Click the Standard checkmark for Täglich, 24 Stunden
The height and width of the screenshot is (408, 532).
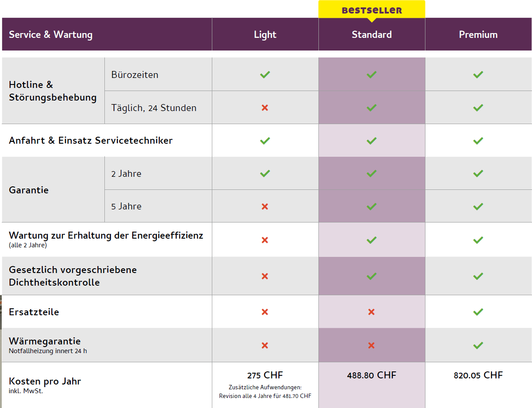coord(371,108)
